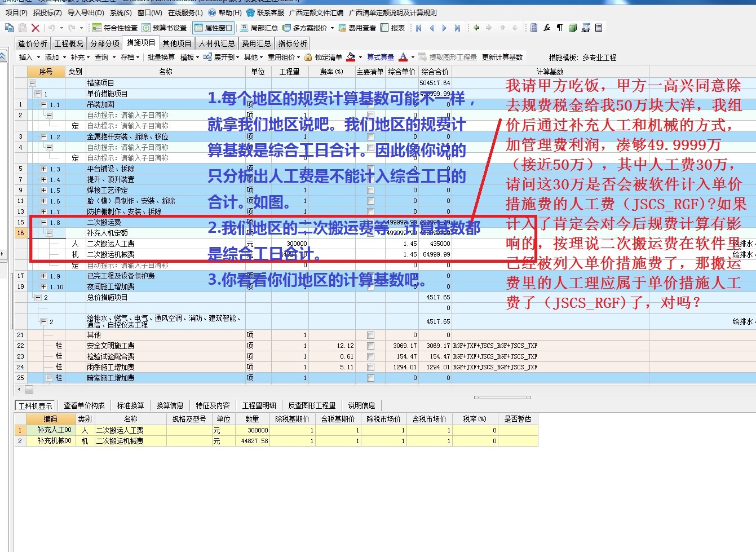Open 费用查看 cost view
756x552 pixels.
[x=357, y=28]
